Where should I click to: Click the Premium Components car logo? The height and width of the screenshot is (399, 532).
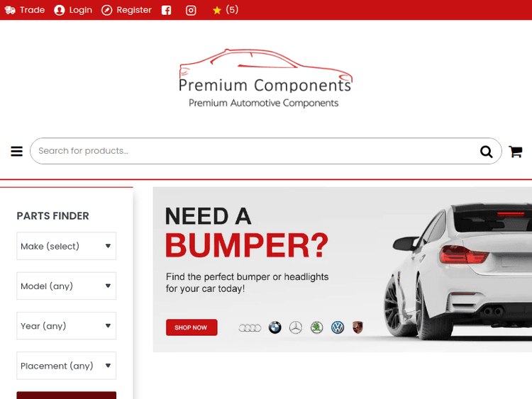[x=265, y=79]
